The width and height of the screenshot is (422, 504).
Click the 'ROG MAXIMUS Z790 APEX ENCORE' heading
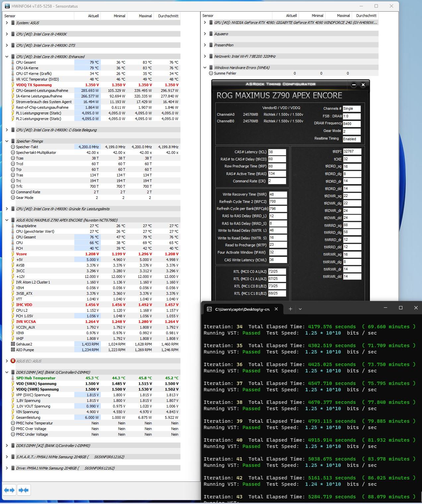coord(279,95)
